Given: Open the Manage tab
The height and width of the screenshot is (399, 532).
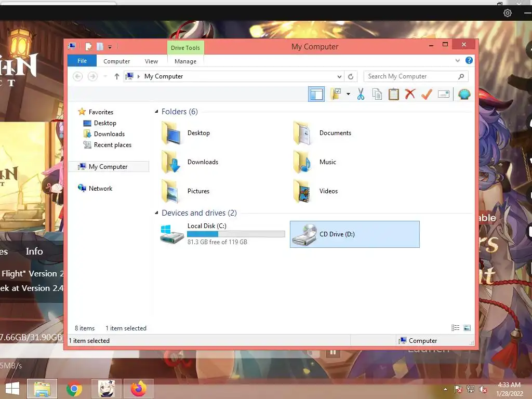Looking at the screenshot, I should pos(185,61).
